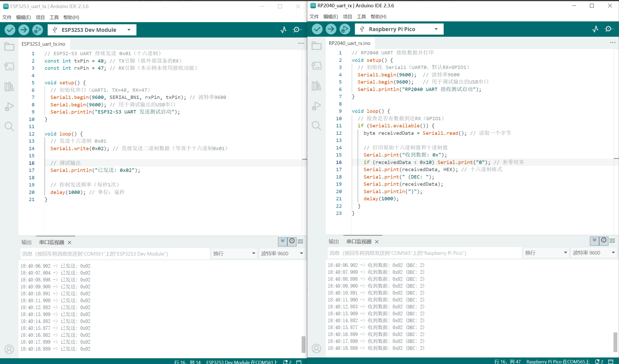Image resolution: width=619 pixels, height=364 pixels.
Task: Open Library Manager in ESP32S3 sidebar
Action: [9, 86]
